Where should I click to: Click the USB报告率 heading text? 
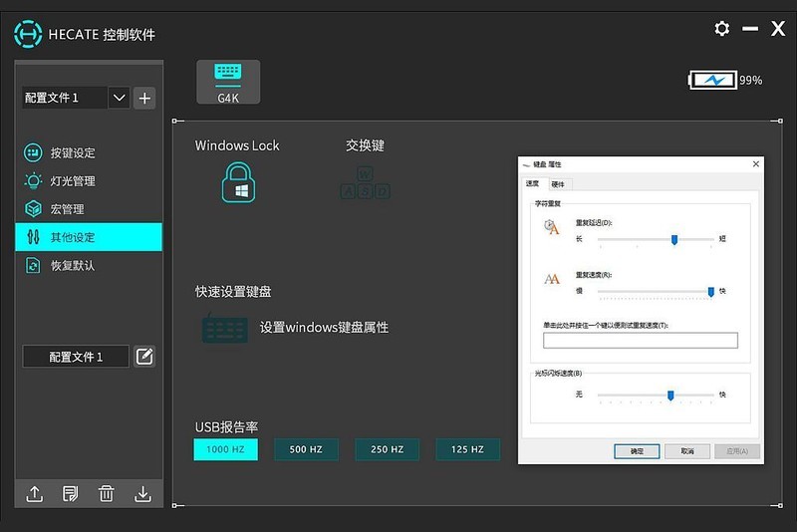[x=226, y=426]
